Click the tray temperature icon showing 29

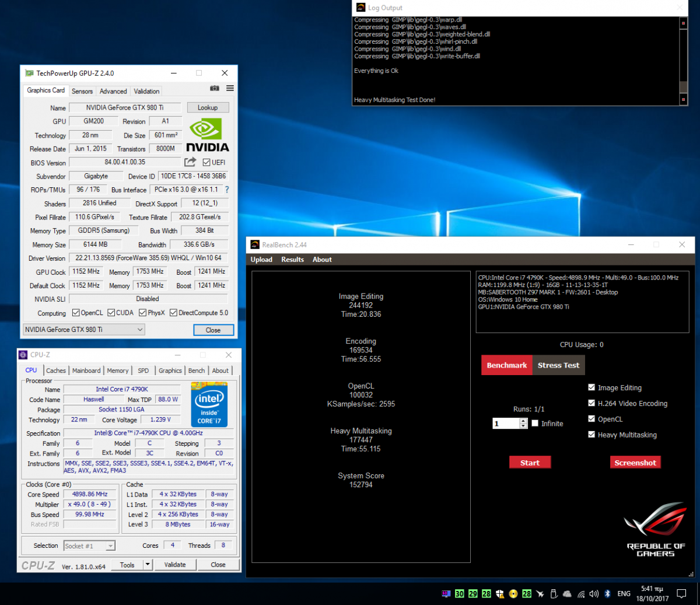click(473, 594)
